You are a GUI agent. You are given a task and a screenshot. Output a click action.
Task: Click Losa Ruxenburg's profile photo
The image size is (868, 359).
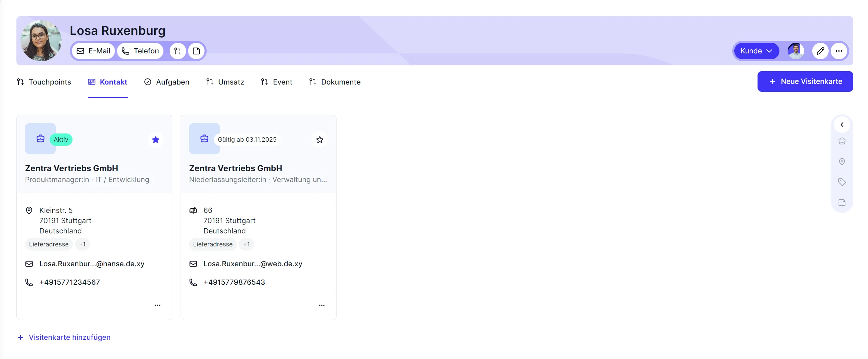[x=41, y=41]
